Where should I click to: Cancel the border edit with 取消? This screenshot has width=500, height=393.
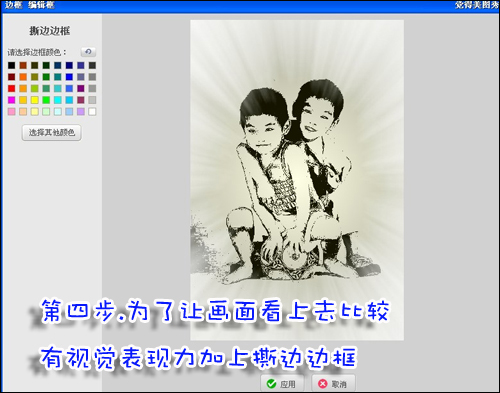coord(333,384)
